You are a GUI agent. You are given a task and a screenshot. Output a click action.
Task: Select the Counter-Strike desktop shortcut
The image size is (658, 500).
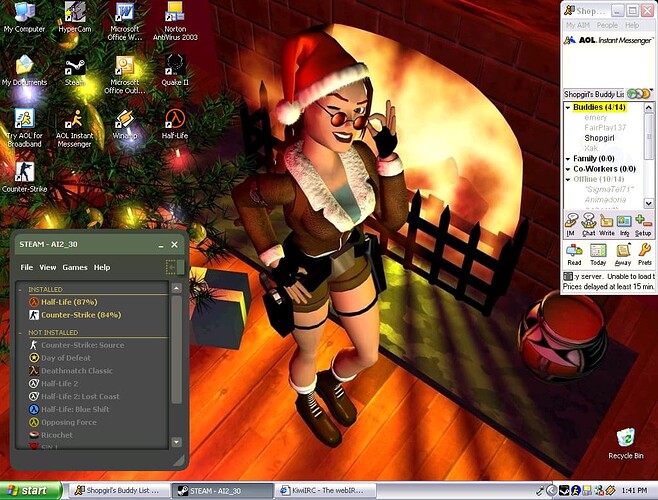point(24,177)
